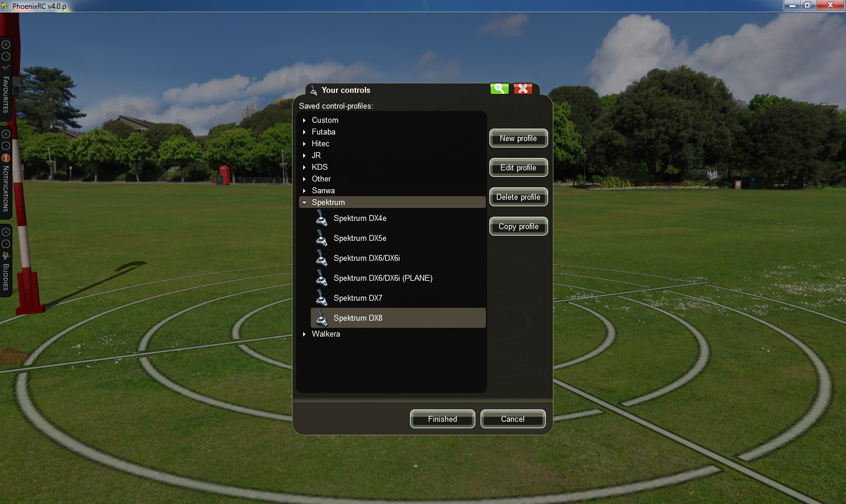Viewport: 846px width, 504px height.
Task: Click the Finished button
Action: click(x=442, y=419)
